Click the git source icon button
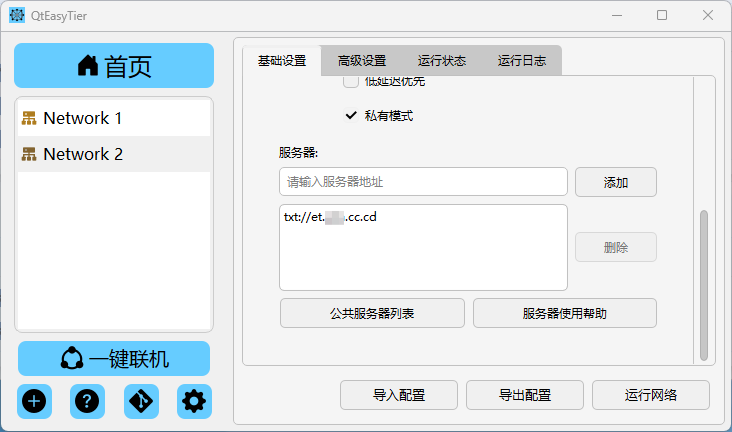Image resolution: width=732 pixels, height=432 pixels. pos(141,401)
